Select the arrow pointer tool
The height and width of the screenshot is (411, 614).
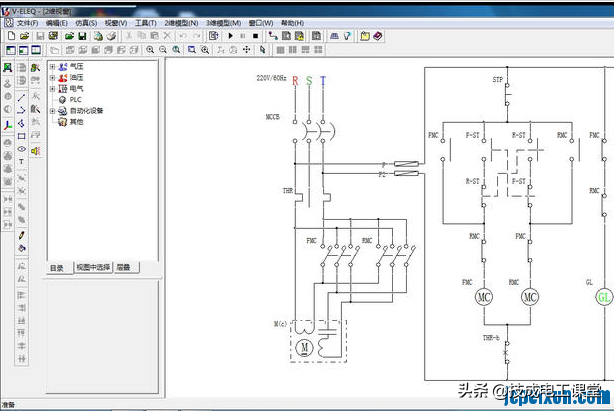click(x=262, y=50)
